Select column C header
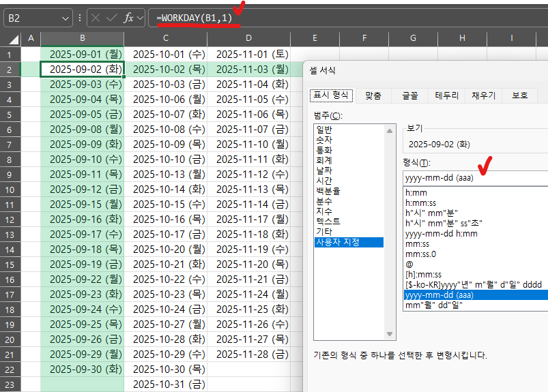The height and width of the screenshot is (392, 548). tap(166, 38)
